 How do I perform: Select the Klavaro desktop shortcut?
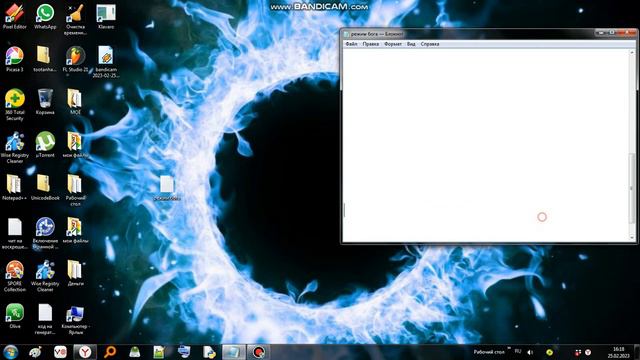pyautogui.click(x=106, y=17)
